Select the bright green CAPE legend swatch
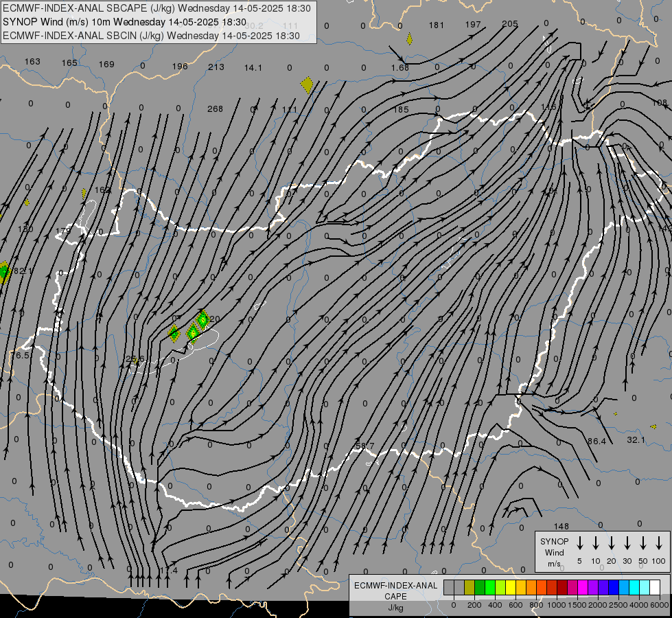The height and width of the screenshot is (618, 672). [x=490, y=587]
